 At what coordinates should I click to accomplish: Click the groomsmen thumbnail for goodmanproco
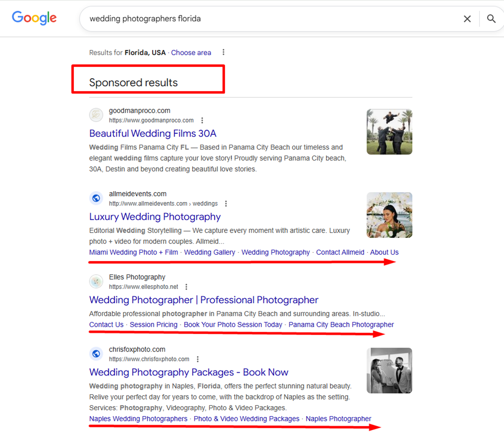coord(389,132)
